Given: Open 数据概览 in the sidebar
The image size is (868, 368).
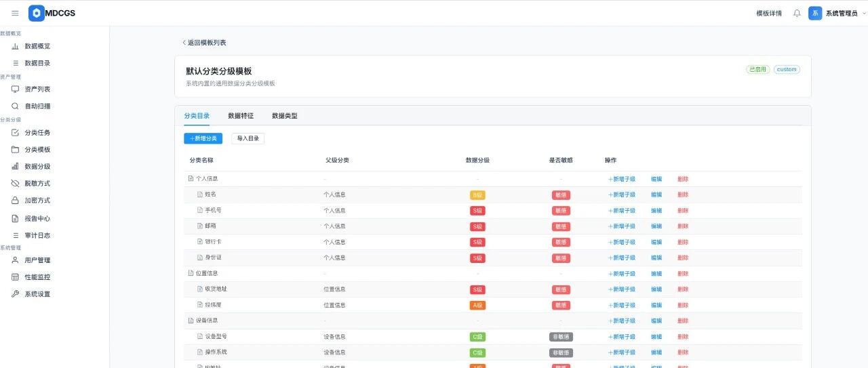Looking at the screenshot, I should tap(37, 46).
